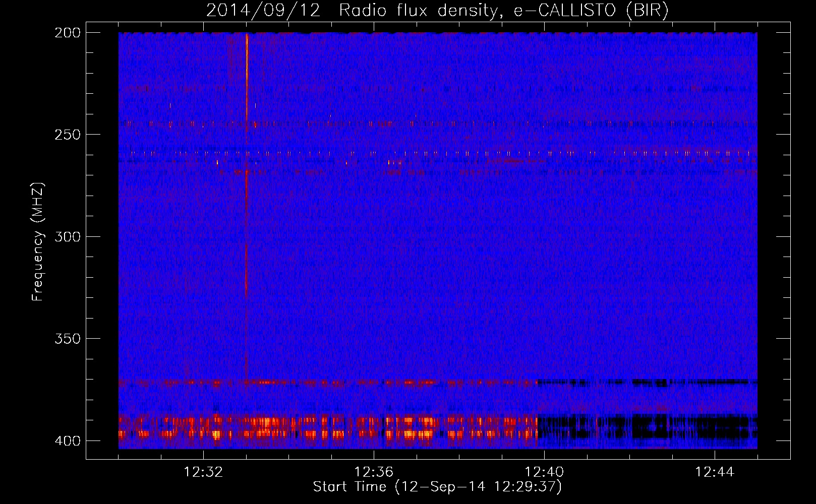Click the 12:40 time tick label
The image size is (816, 504).
[x=544, y=472]
